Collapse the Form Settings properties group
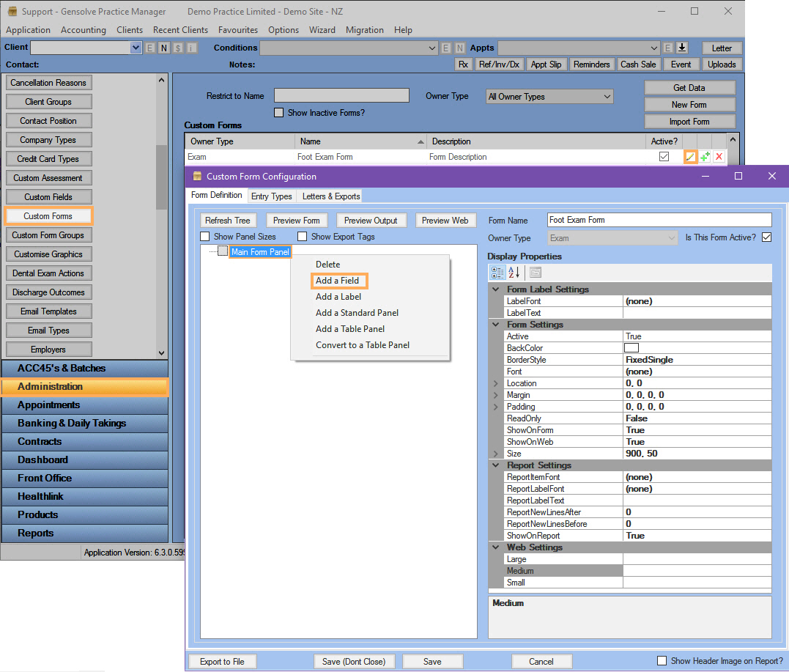The height and width of the screenshot is (672, 789). tap(496, 325)
